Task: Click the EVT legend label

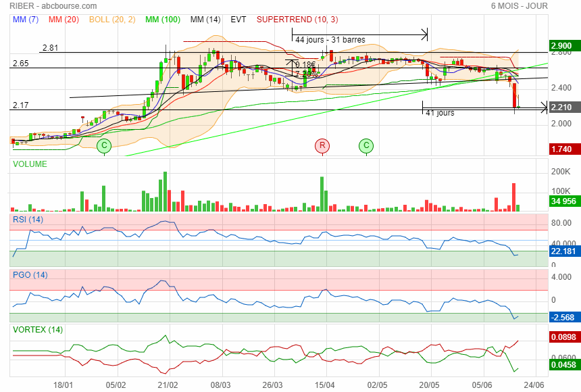Action: [238, 20]
